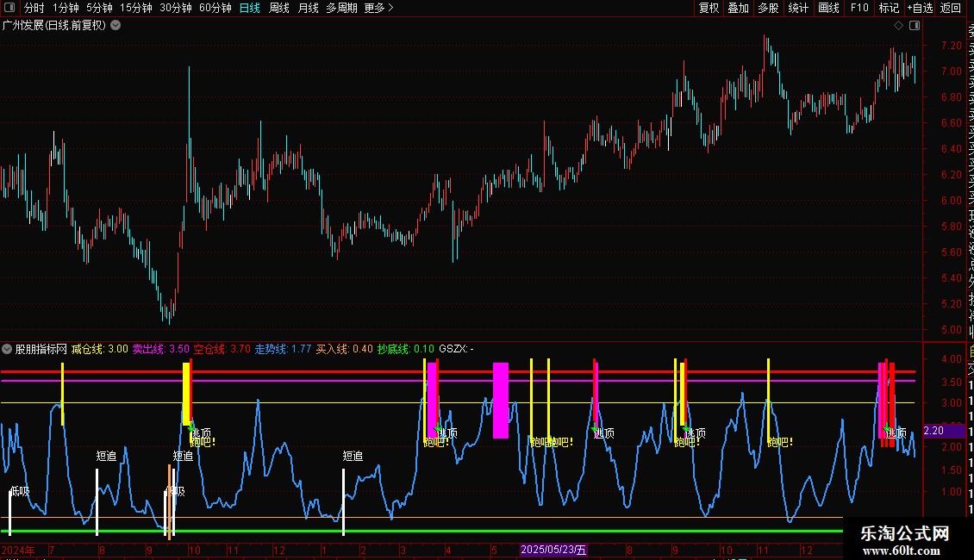Switch to the 周线 weekly period tab
The width and height of the screenshot is (974, 560).
coord(279,8)
